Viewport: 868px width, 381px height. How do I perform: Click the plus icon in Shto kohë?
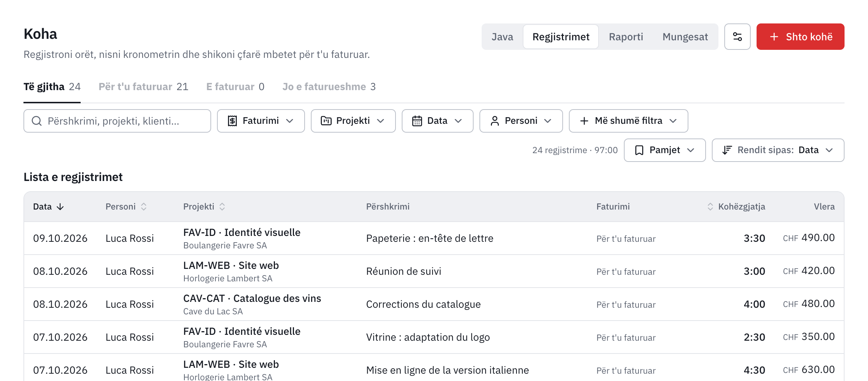click(774, 37)
